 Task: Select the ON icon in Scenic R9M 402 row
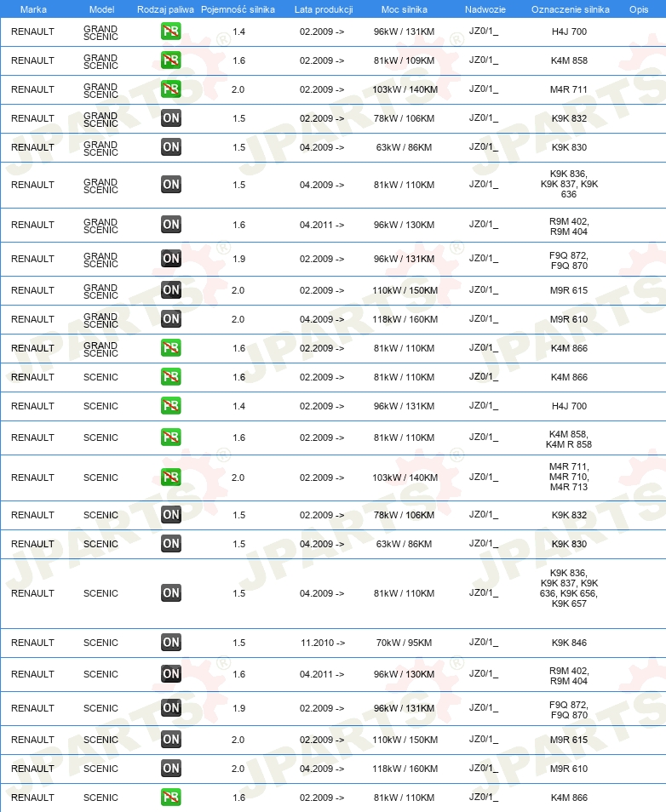coord(171,674)
